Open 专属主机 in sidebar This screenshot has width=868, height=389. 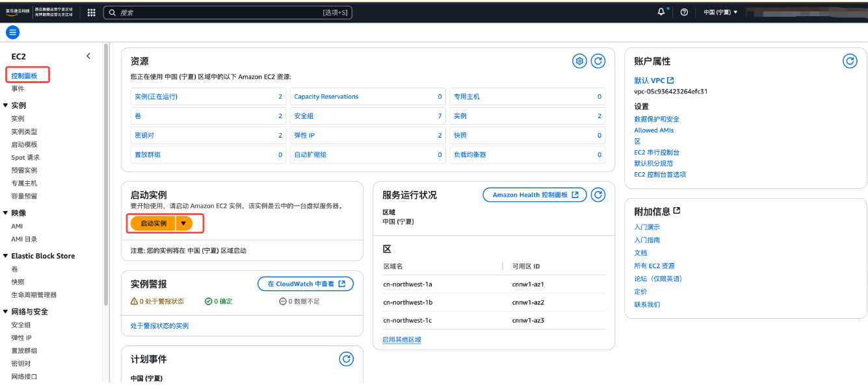[24, 183]
